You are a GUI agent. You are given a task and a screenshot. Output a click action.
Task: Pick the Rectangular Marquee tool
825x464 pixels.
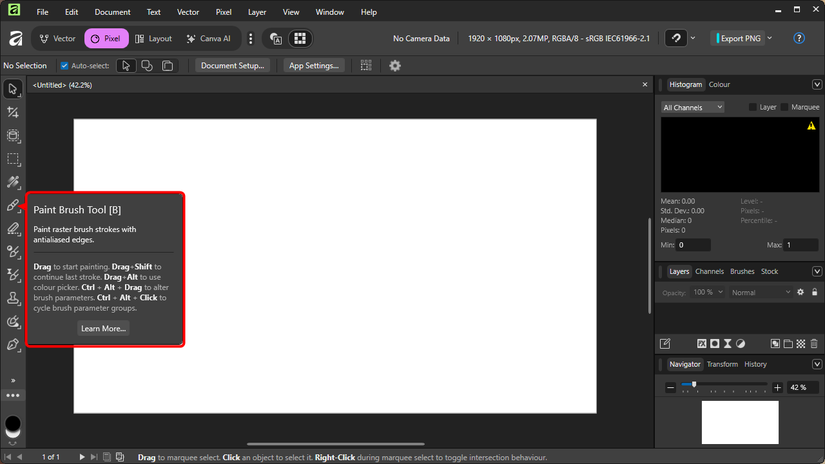tap(13, 159)
